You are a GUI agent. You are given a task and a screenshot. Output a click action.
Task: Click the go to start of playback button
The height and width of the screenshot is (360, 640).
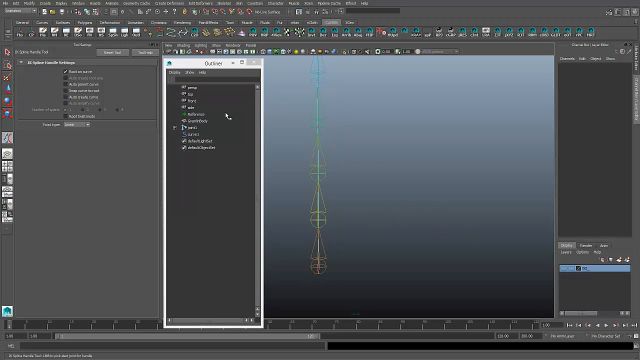coord(569,325)
